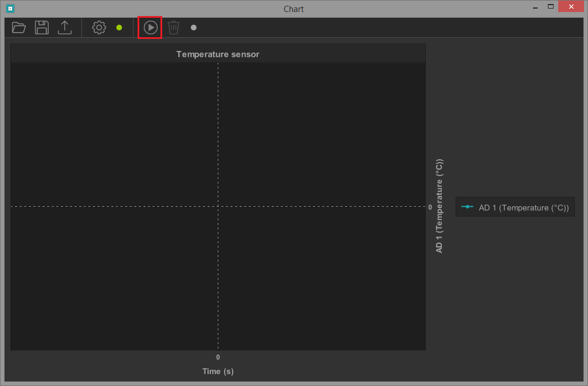Clear chart data with trash icon

(x=174, y=27)
